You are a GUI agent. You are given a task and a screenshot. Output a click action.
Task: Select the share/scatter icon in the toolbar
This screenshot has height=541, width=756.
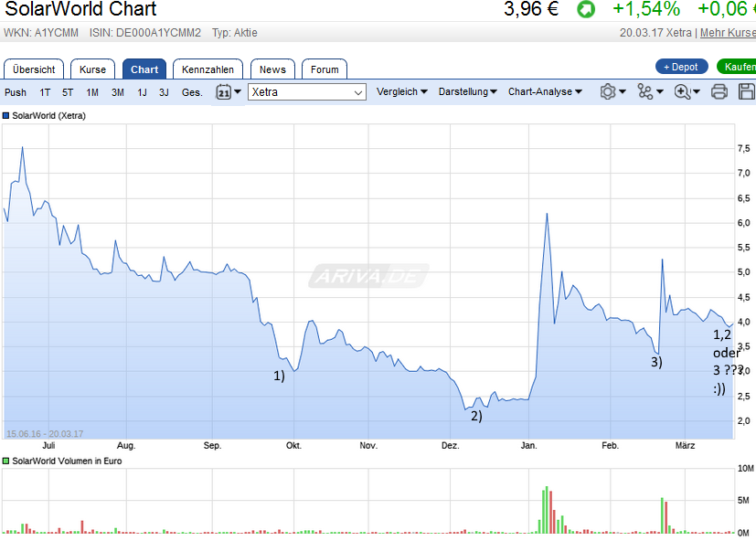pyautogui.click(x=644, y=91)
